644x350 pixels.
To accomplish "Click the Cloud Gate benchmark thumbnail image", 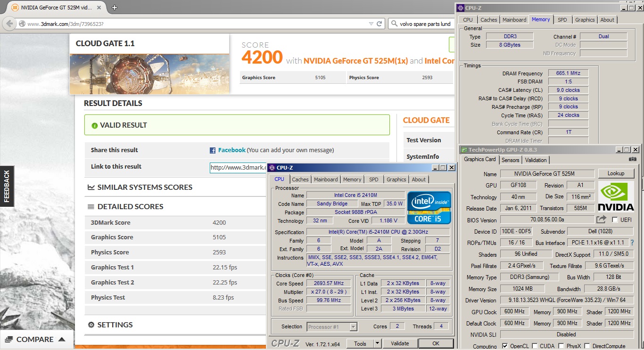I will click(x=149, y=73).
